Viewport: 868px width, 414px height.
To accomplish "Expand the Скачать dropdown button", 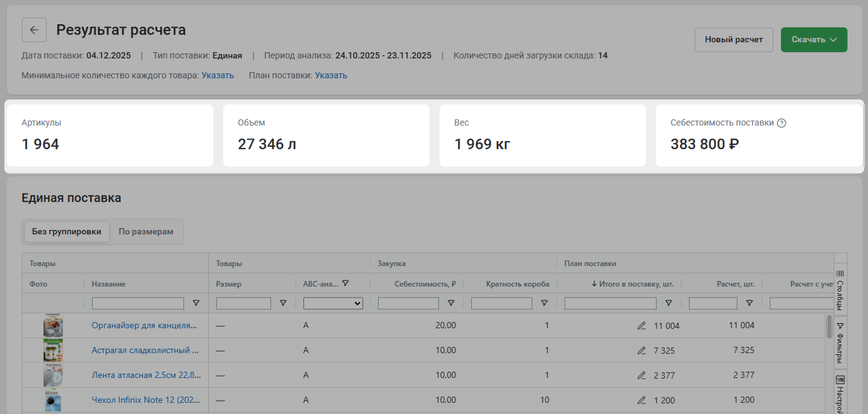I will coord(814,40).
